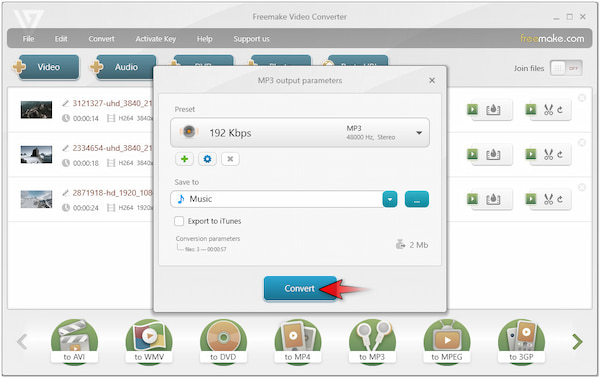Open audio settings button in 2871918-hd row
This screenshot has height=378, width=600.
490,199
